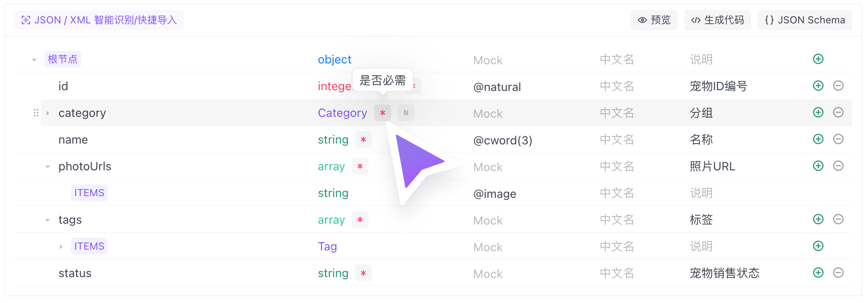Image resolution: width=868 pixels, height=303 pixels.
Task: Toggle the nullable N badge on category
Action: [406, 113]
